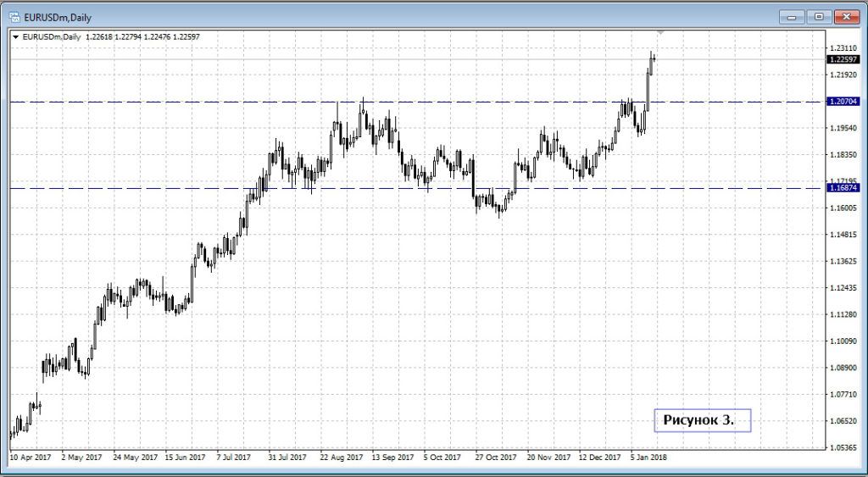The width and height of the screenshot is (868, 477).
Task: Expand the EURUSDm,Daily dropdown triangle
Action: pyautogui.click(x=15, y=37)
